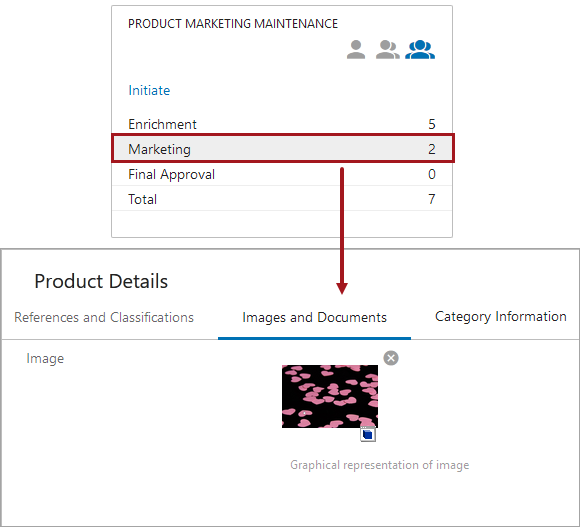582x529 pixels.
Task: Click the Product Marketing Maintenance title
Action: coord(233,24)
